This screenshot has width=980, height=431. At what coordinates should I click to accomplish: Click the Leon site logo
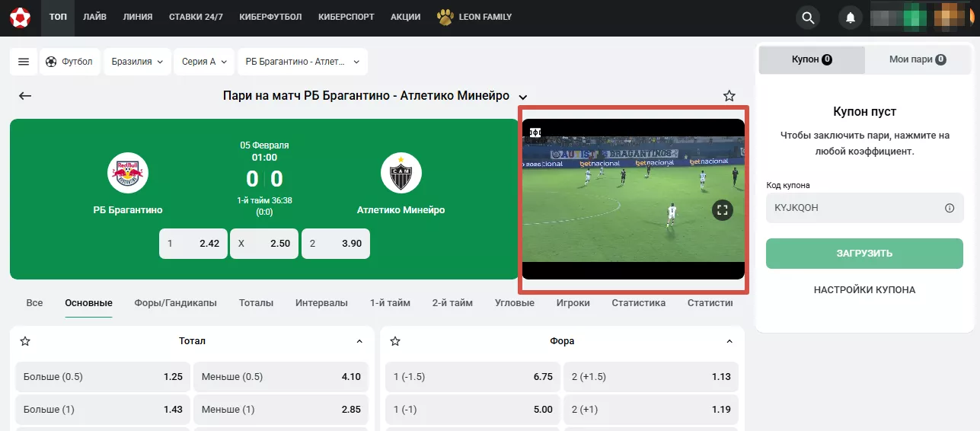[x=20, y=17]
